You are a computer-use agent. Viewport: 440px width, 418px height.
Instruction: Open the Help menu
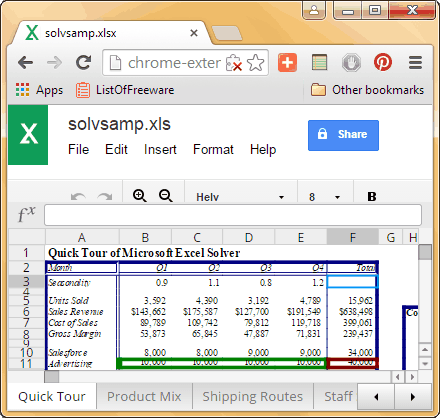point(263,149)
